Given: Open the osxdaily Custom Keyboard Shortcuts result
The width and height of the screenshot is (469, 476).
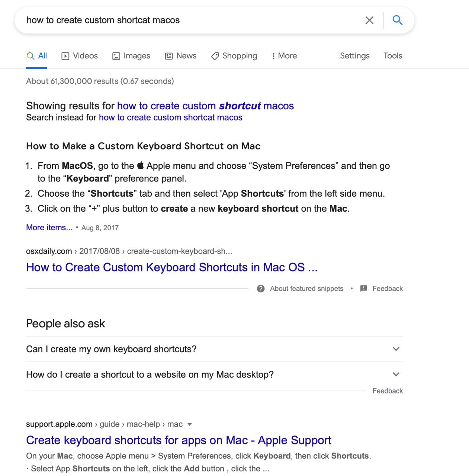Looking at the screenshot, I should point(171,267).
